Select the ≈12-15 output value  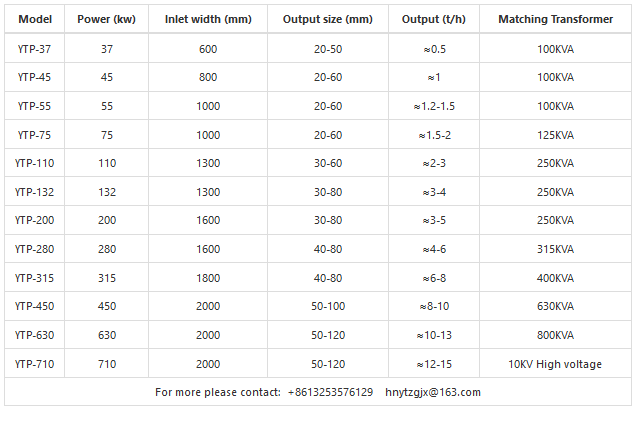tap(436, 364)
